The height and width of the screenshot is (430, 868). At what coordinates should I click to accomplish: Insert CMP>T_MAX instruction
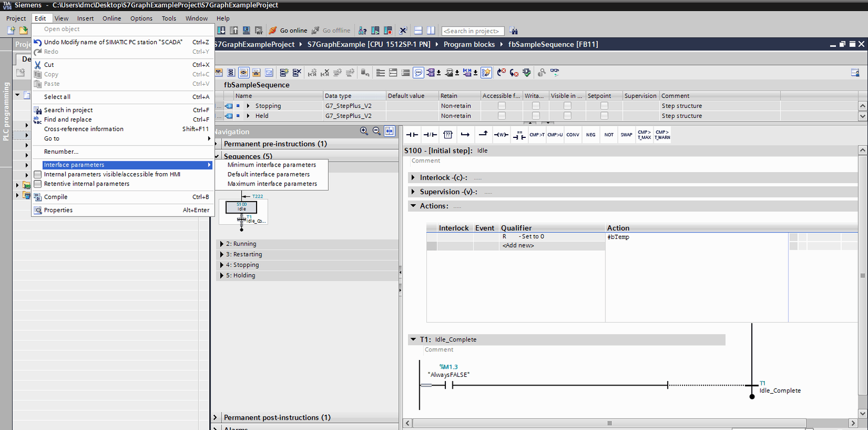(x=644, y=135)
